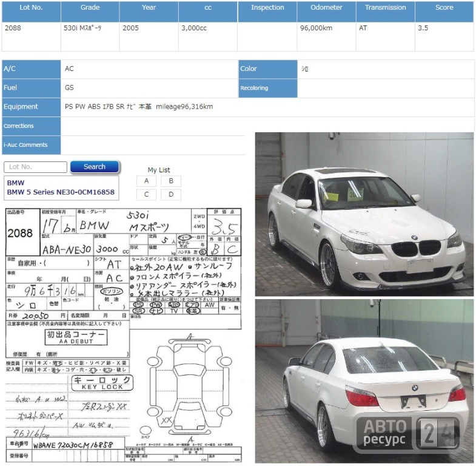The image size is (476, 466).
Task: Select the odometer value 96,000km
Action: point(316,28)
